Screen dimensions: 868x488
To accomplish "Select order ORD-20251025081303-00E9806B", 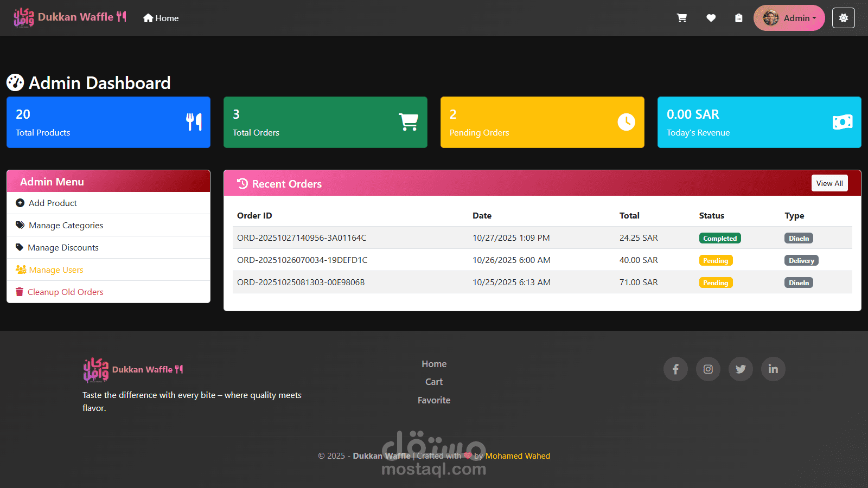I will [301, 282].
